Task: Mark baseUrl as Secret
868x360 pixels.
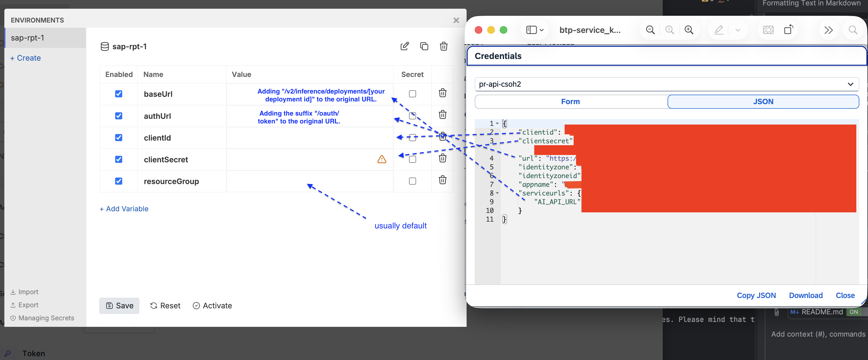Action: point(413,94)
